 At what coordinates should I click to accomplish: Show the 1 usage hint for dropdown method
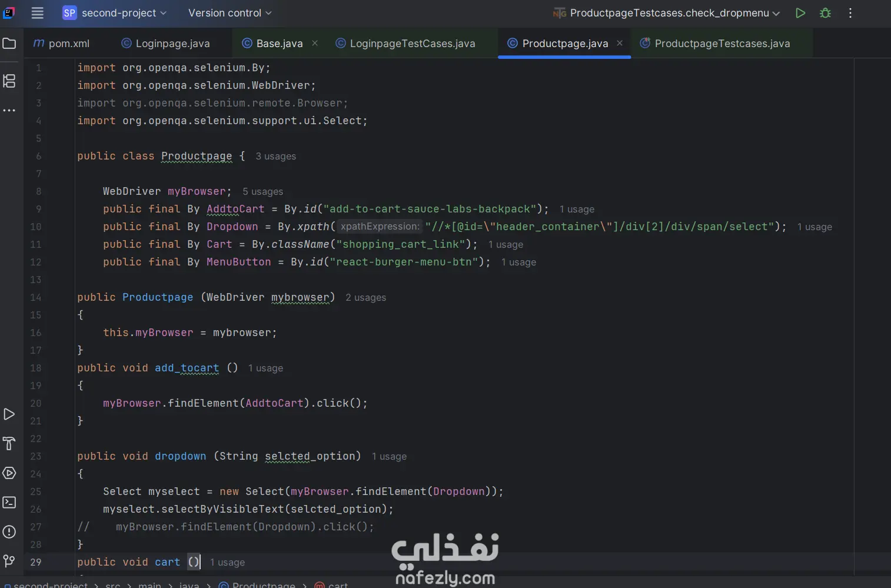click(389, 457)
